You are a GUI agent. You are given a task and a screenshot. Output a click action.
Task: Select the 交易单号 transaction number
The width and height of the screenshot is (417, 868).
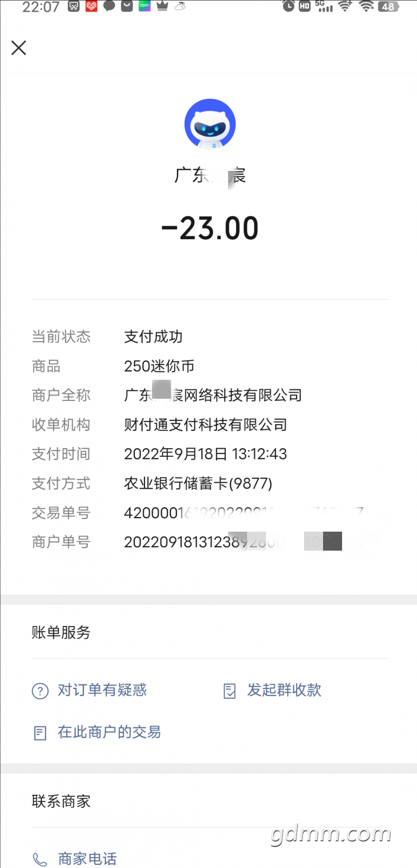point(243,513)
